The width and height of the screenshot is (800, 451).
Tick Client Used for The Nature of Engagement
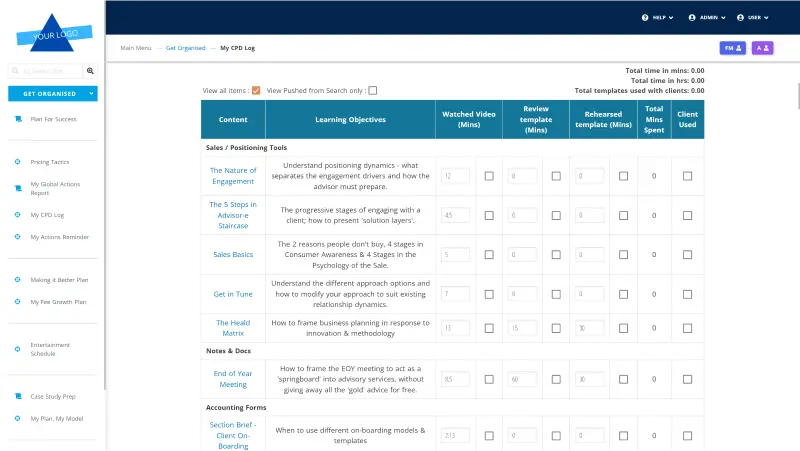tap(687, 176)
